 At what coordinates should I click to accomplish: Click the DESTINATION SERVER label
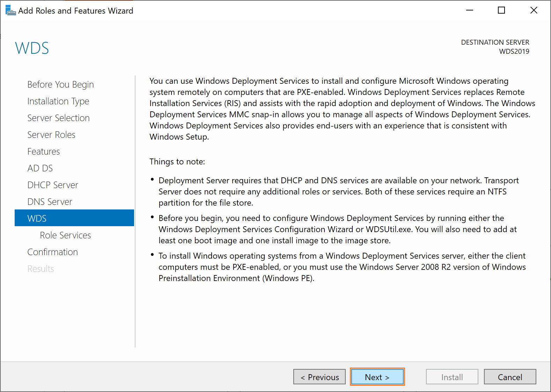[x=495, y=42]
